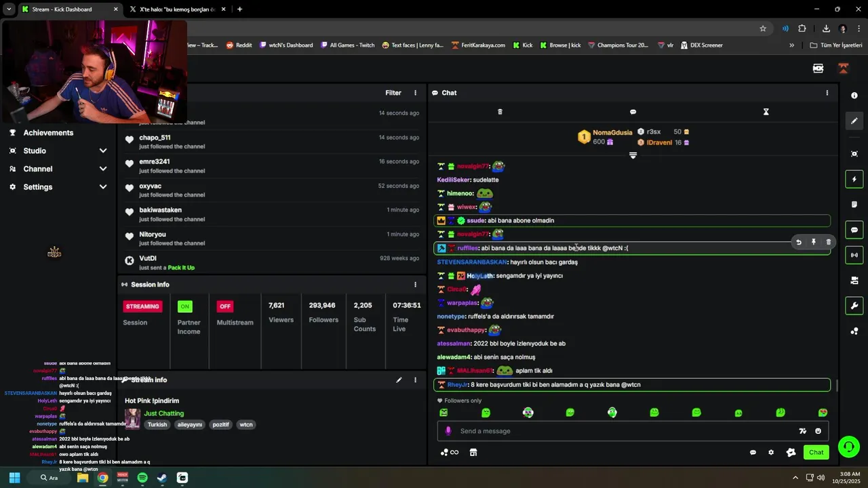Click the document note icon in right sidebar
Screen dimensions: 868x488
pyautogui.click(x=854, y=204)
